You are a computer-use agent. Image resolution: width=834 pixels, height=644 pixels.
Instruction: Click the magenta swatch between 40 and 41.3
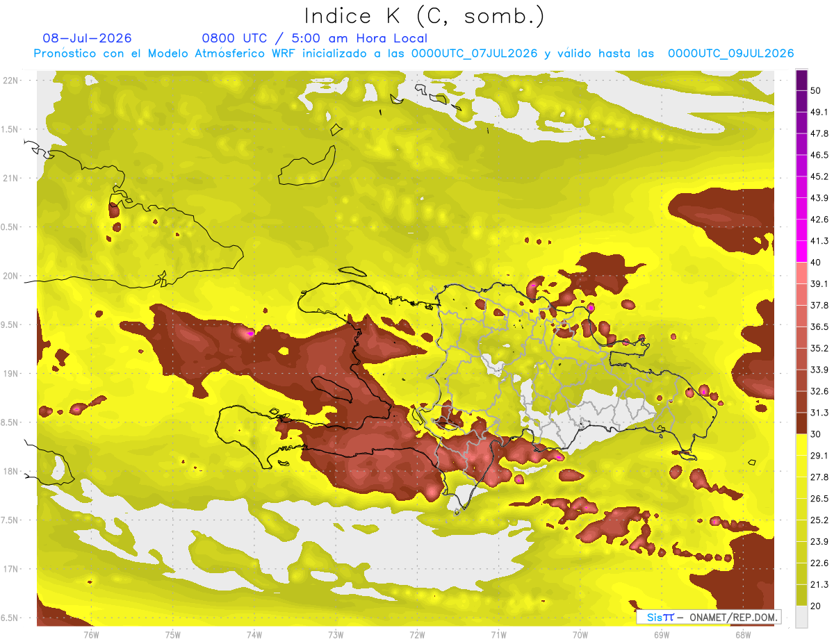(801, 251)
